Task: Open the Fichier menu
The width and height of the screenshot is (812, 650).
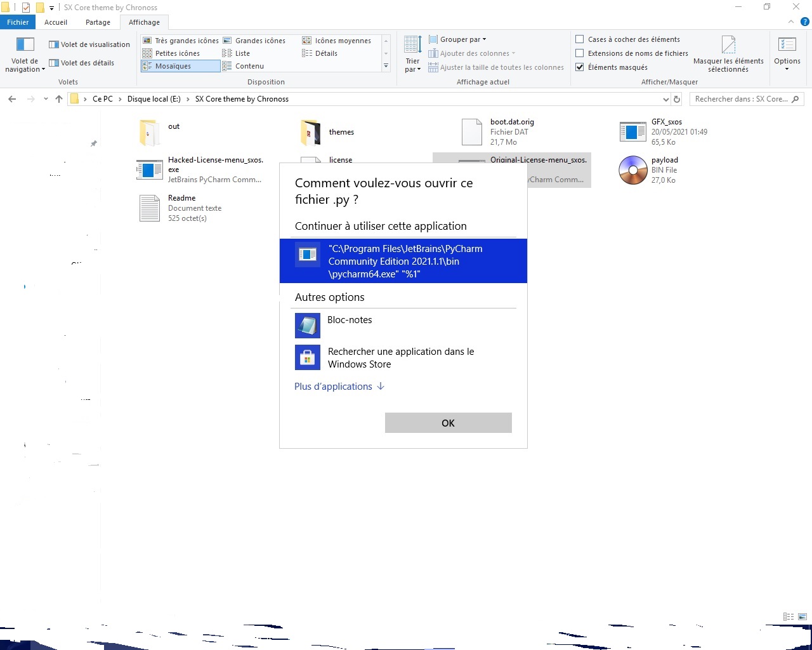Action: (x=18, y=22)
